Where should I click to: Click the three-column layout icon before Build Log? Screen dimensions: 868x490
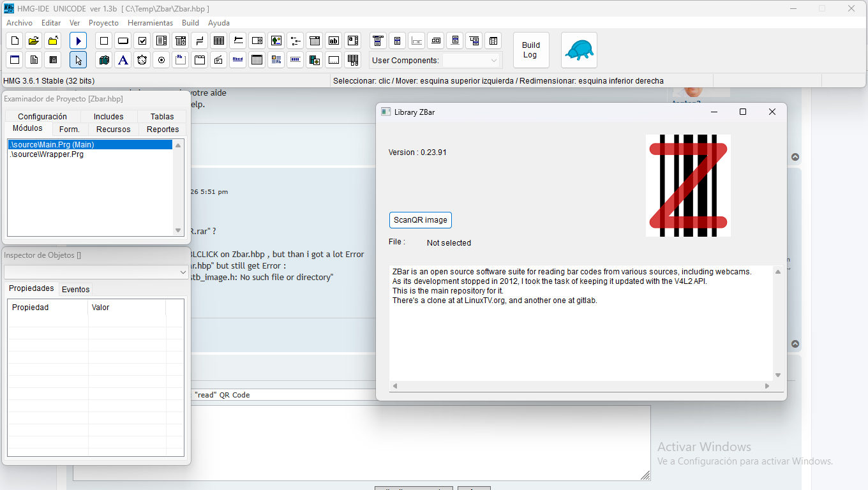[493, 41]
